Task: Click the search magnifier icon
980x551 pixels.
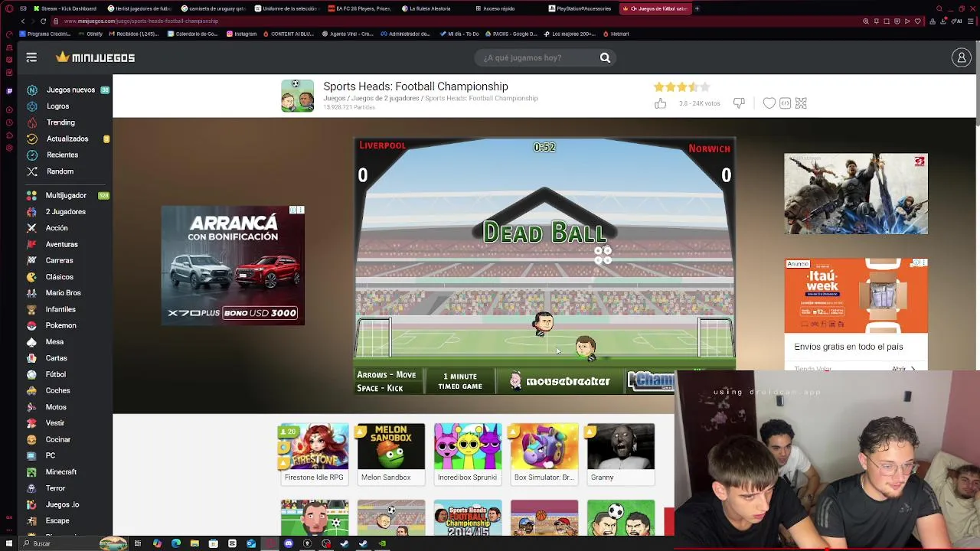Action: click(x=605, y=57)
